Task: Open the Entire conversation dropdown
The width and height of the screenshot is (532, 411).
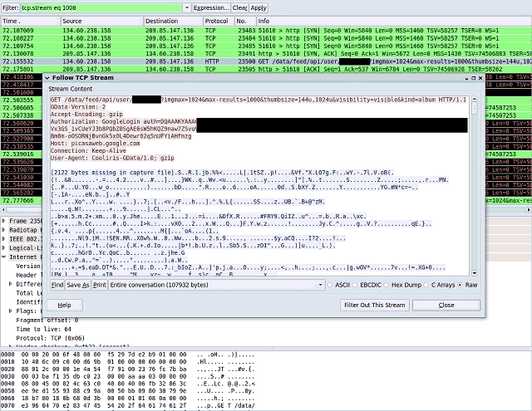Action: click(x=216, y=285)
